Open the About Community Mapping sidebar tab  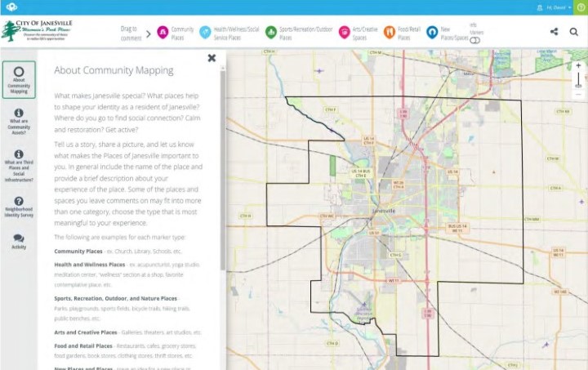[19, 80]
